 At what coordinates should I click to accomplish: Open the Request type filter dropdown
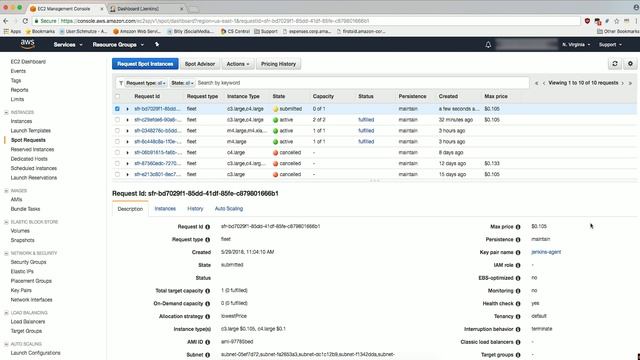(146, 83)
